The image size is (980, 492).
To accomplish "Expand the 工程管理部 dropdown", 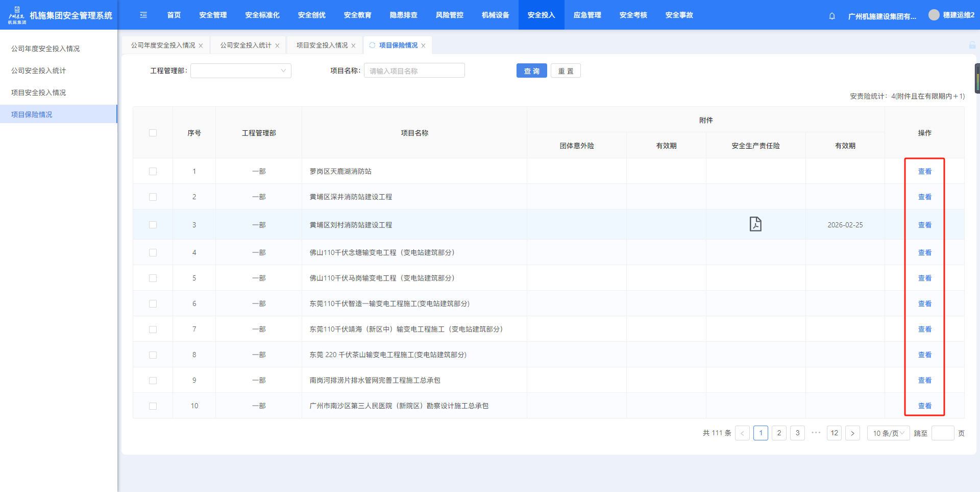I will pos(240,71).
